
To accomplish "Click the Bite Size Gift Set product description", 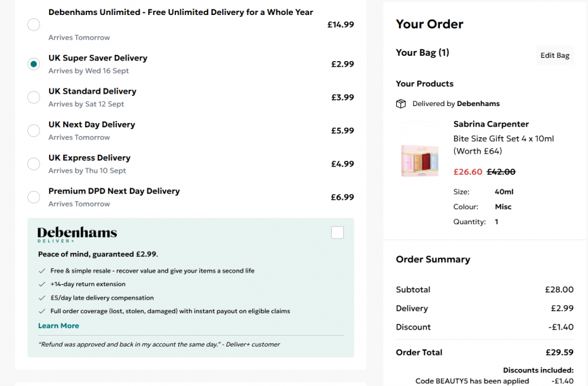I will pyautogui.click(x=504, y=145).
